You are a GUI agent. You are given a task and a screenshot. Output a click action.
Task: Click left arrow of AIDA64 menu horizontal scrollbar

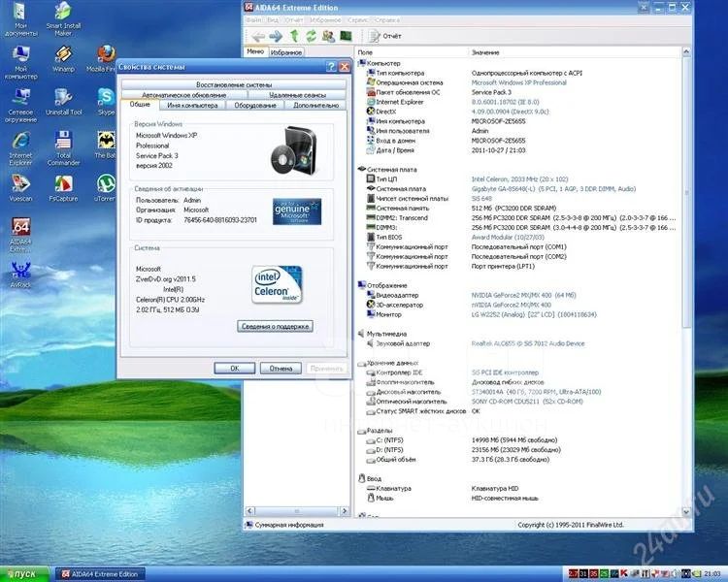point(249,511)
